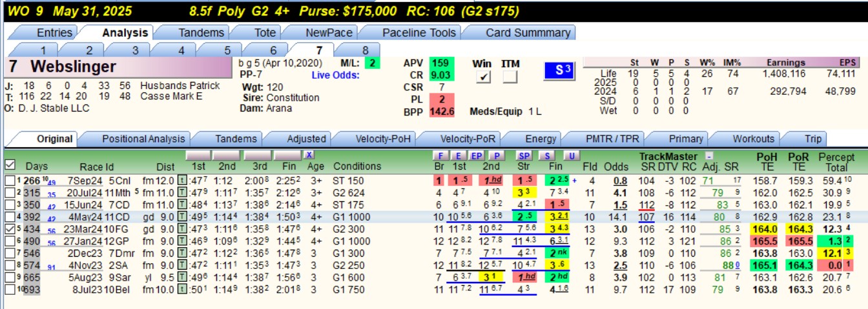Click the minus button beside TrackMaster
The height and width of the screenshot is (309, 868).
(x=708, y=155)
